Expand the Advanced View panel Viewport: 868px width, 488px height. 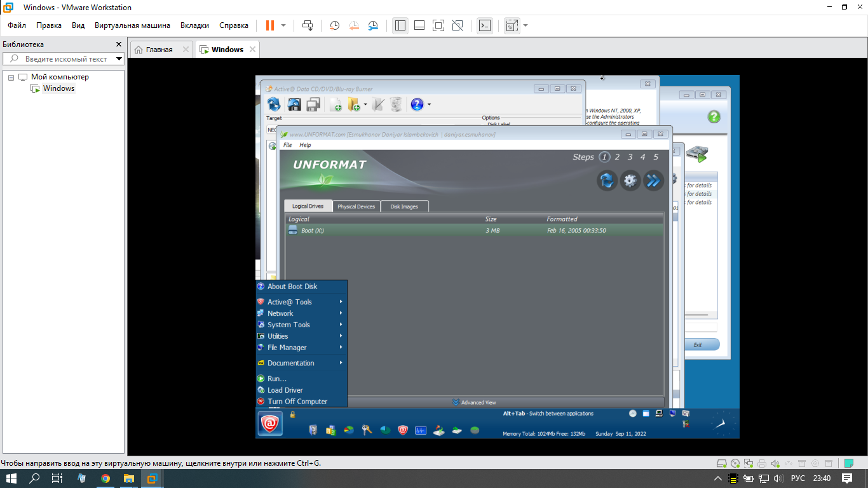(x=474, y=402)
